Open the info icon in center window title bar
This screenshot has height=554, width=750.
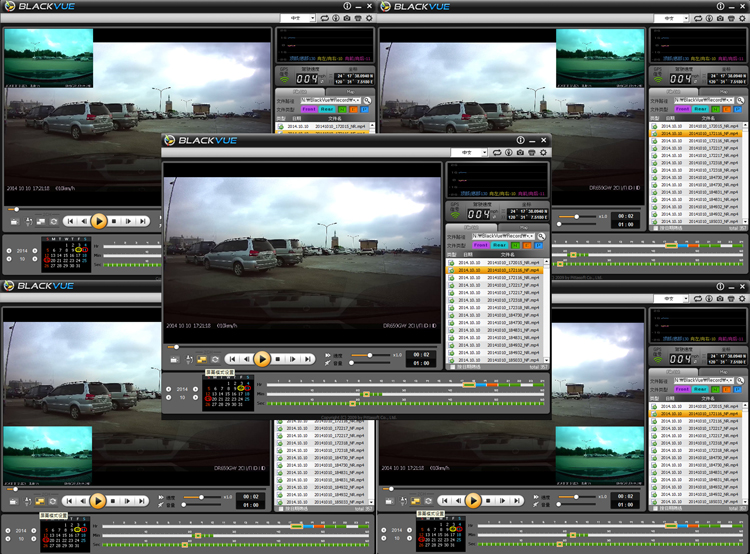[x=519, y=142]
